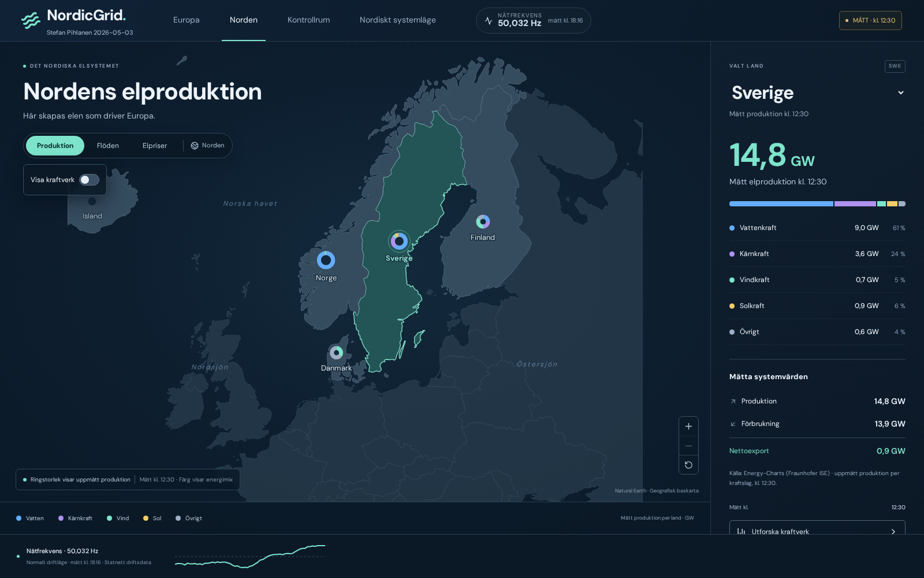This screenshot has width=924, height=578.
Task: Click the 14,8 GW headline value
Action: point(772,155)
